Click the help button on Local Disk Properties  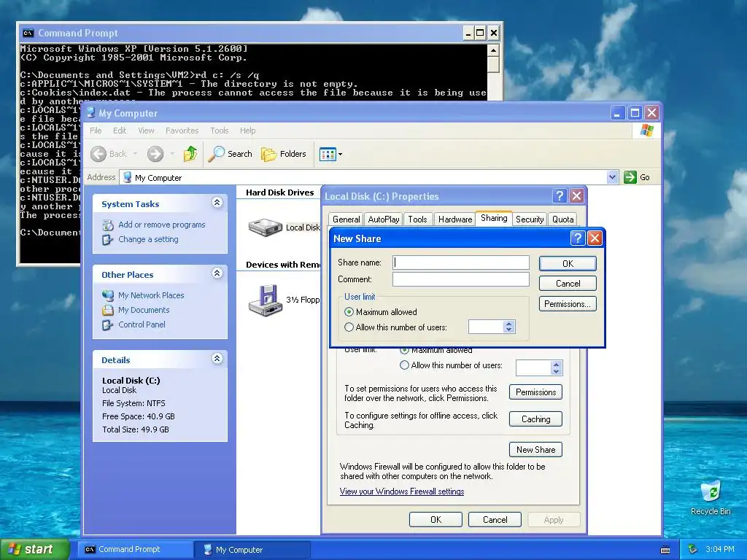tap(560, 195)
